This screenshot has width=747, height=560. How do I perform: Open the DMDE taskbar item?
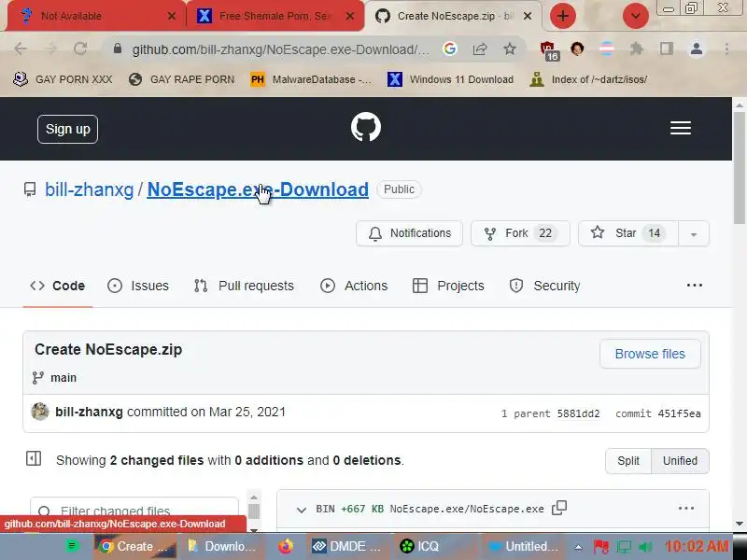pos(346,546)
